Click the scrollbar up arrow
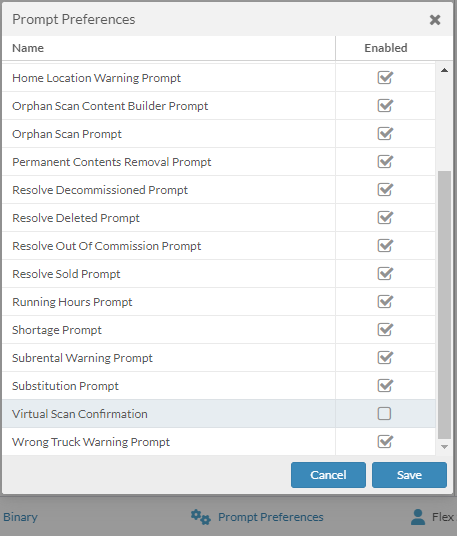457x536 pixels. point(444,70)
